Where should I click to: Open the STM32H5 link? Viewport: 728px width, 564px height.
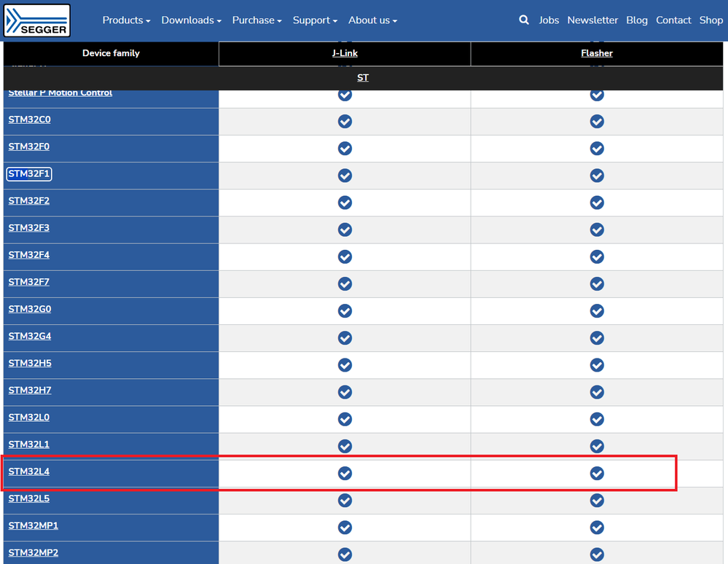(x=30, y=363)
